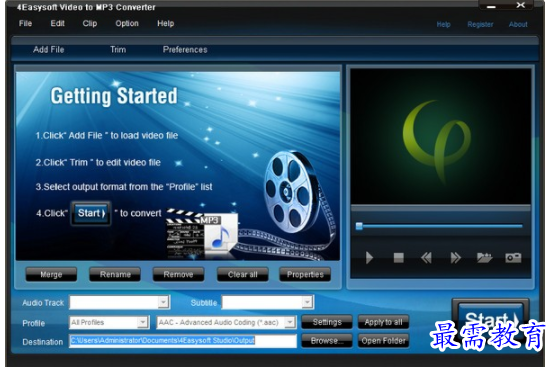Image resolution: width=554 pixels, height=367 pixels.
Task: Open the File menu
Action: 25,24
